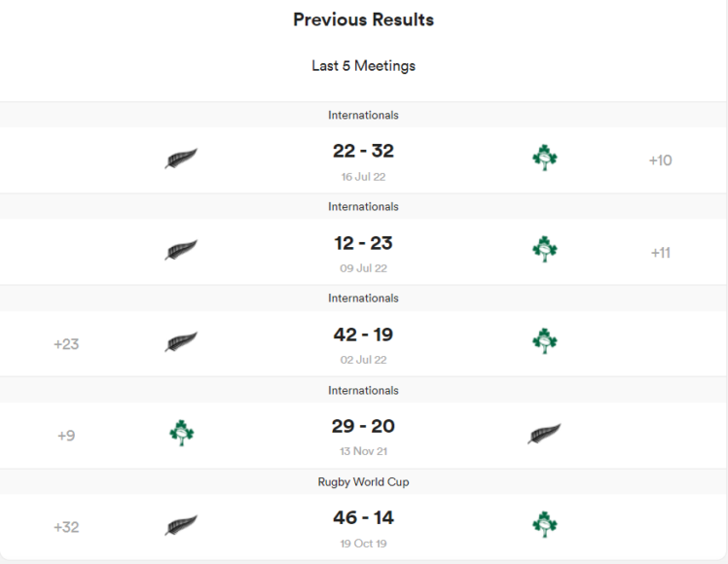This screenshot has width=728, height=564.
Task: Click New Zealand fern icon in 16 Jul 22 match
Action: 181,159
